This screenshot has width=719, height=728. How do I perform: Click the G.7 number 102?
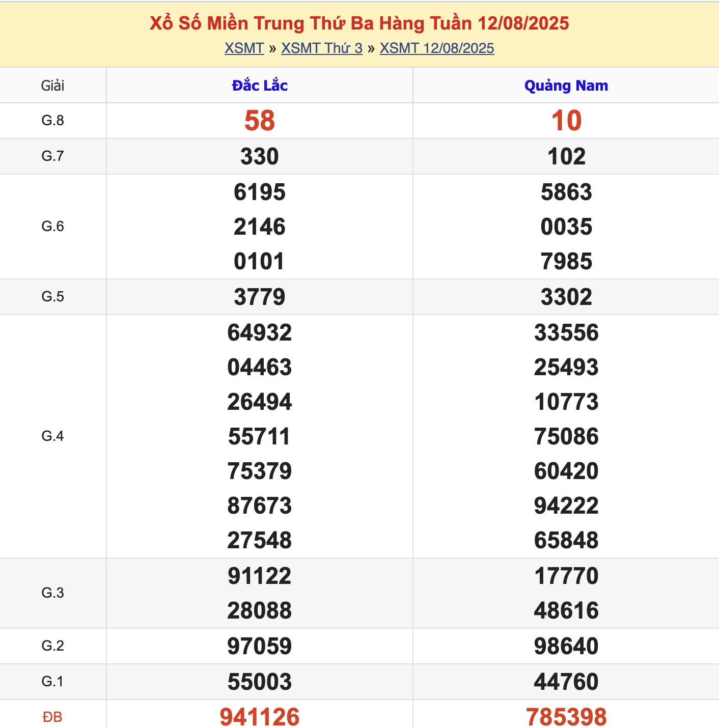[x=566, y=157]
